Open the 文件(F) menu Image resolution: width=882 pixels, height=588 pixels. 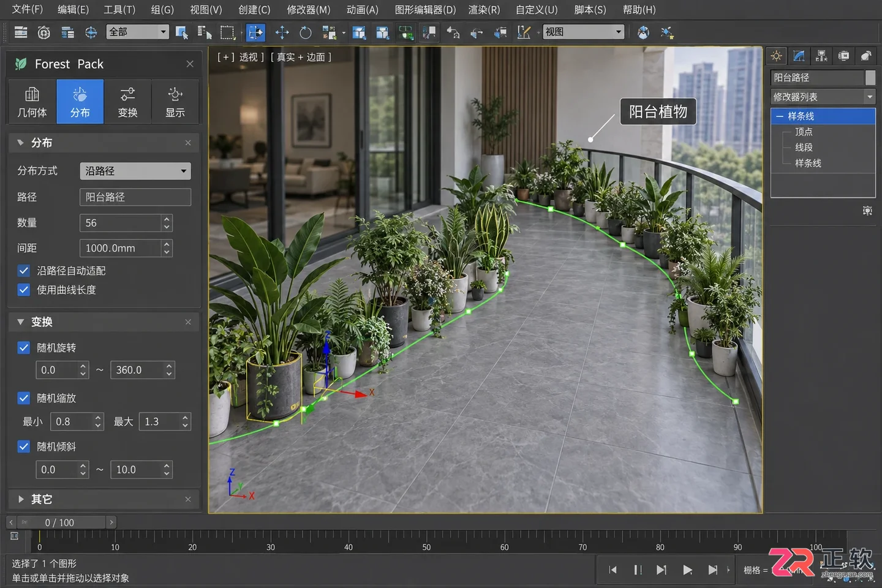click(x=28, y=10)
